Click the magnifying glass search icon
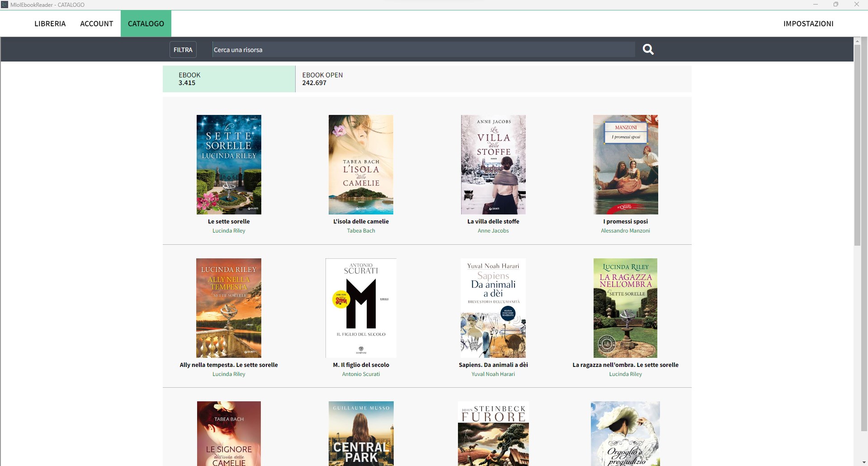 pyautogui.click(x=648, y=49)
